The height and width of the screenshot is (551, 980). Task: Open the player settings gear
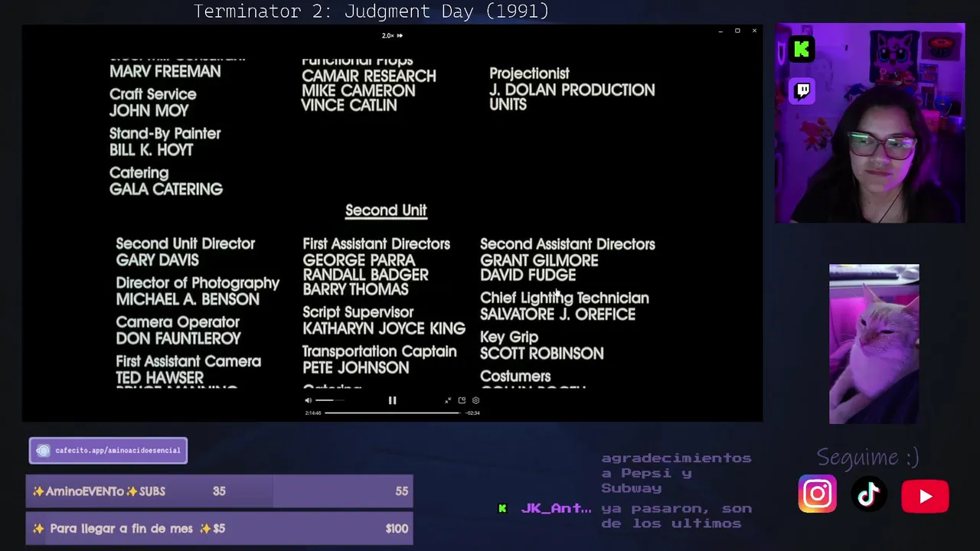click(475, 400)
